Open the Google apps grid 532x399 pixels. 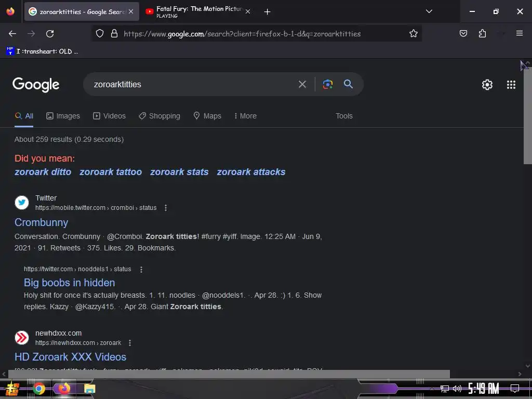point(511,85)
